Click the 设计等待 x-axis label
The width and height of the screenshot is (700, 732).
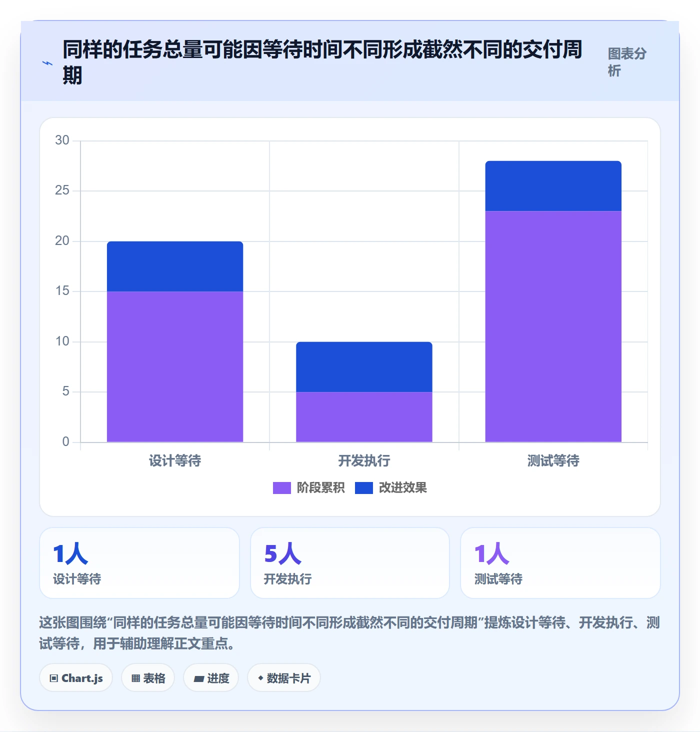(175, 460)
